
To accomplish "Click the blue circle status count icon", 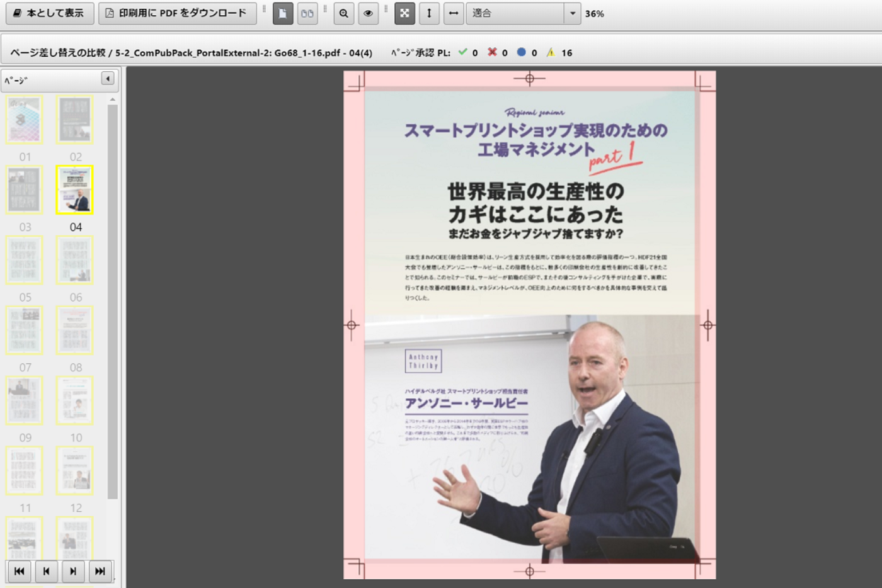I will tap(521, 52).
